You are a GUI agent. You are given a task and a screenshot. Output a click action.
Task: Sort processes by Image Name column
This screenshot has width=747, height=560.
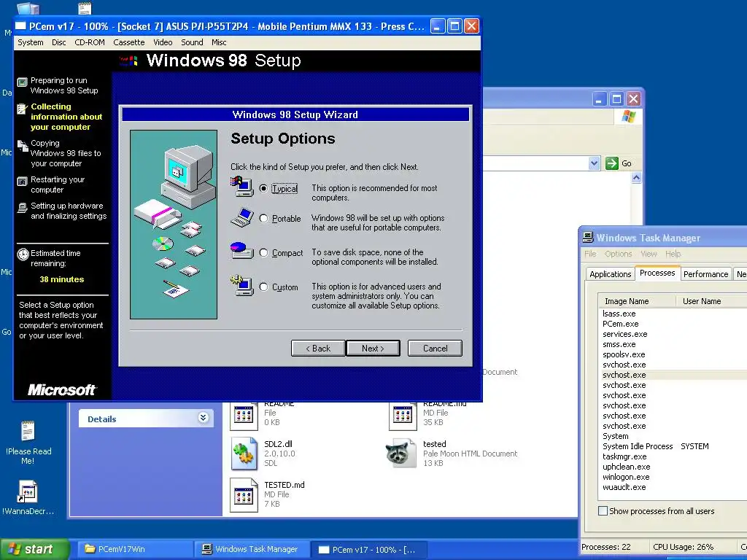tap(638, 301)
